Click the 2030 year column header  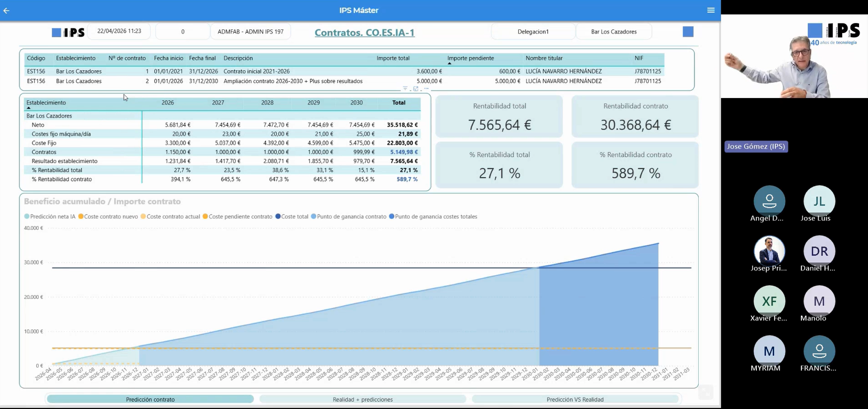356,103
